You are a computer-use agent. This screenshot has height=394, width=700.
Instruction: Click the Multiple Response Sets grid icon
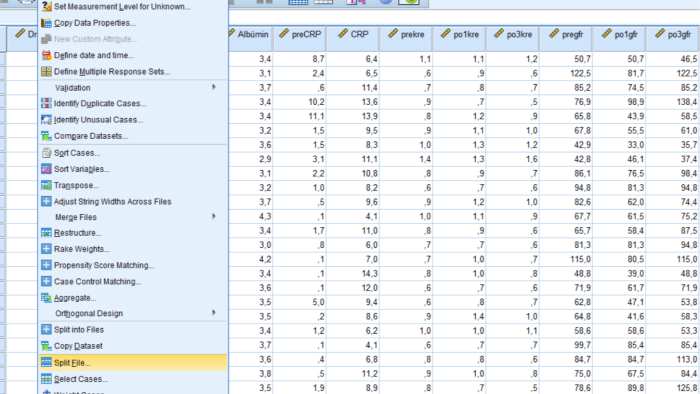[46, 71]
